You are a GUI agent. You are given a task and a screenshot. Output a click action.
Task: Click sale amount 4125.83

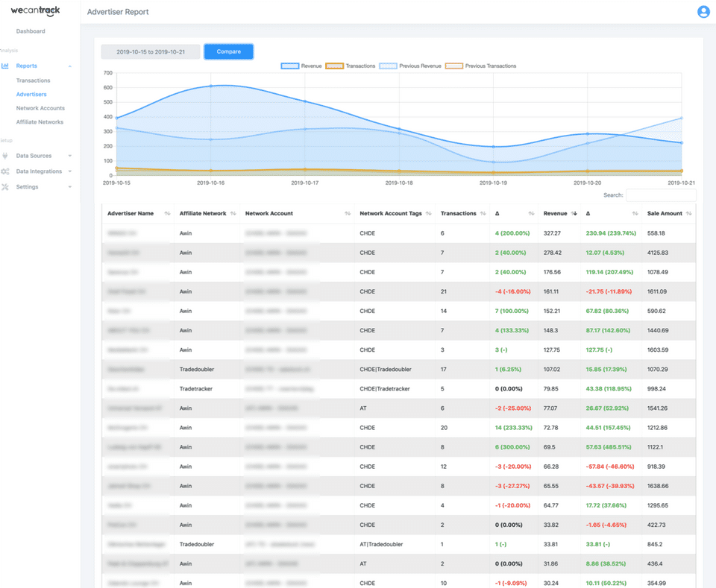point(657,253)
